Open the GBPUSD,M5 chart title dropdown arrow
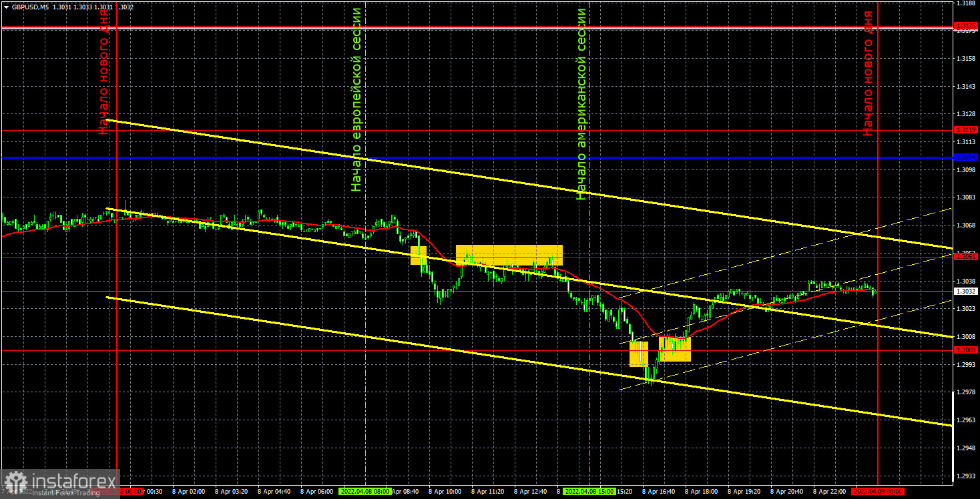 point(6,6)
